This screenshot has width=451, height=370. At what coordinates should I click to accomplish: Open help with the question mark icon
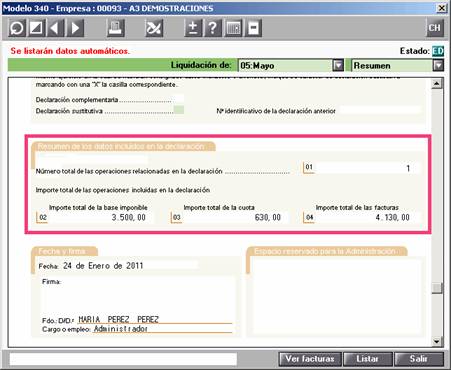pyautogui.click(x=213, y=28)
